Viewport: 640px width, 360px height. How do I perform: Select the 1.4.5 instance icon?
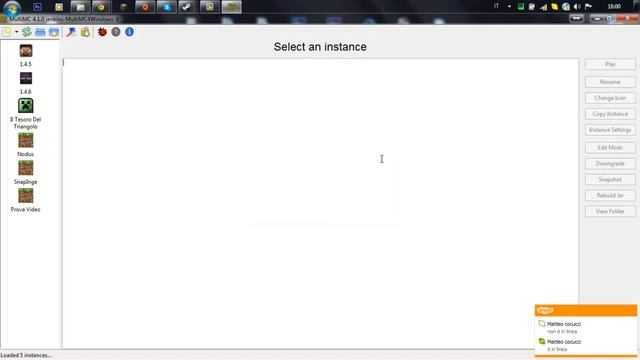26,51
